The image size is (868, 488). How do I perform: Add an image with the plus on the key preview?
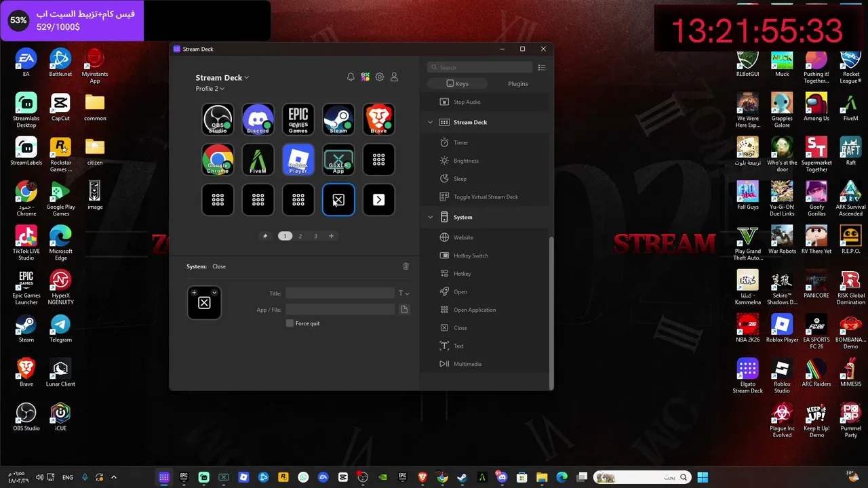click(195, 293)
